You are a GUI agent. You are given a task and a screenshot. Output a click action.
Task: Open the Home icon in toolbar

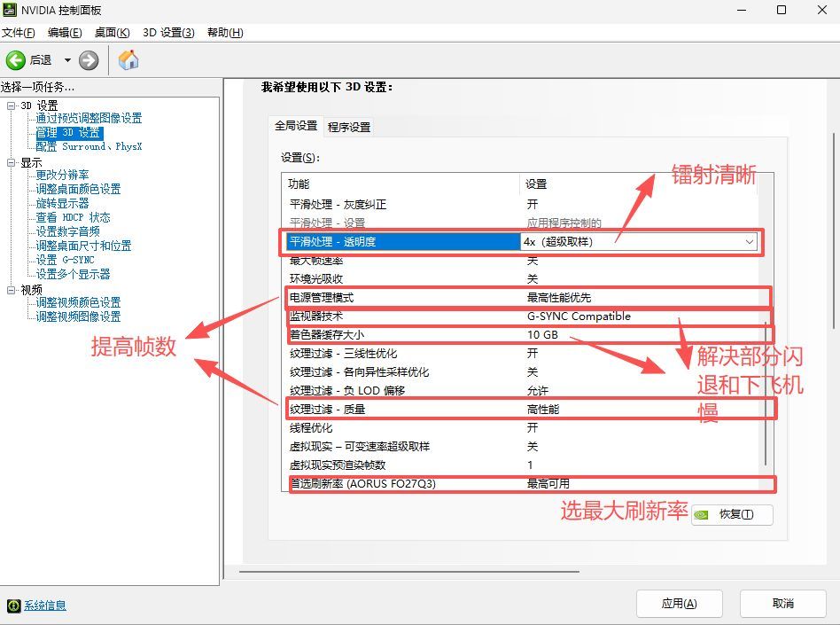[x=128, y=60]
